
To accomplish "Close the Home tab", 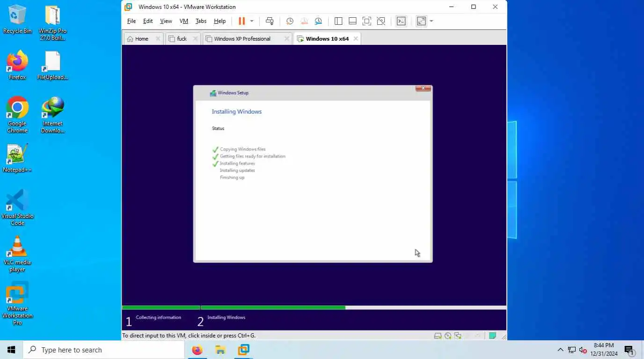I will pos(158,39).
